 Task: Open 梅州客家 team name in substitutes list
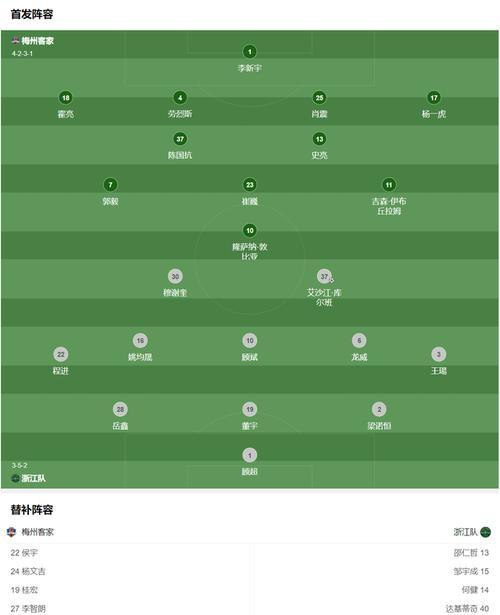click(x=38, y=532)
